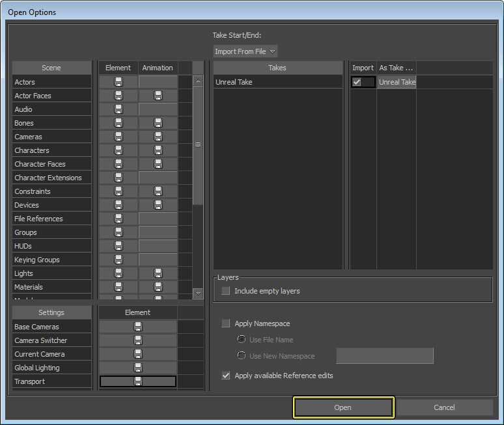
Task: Click the Constraints Element save icon
Action: 119,191
